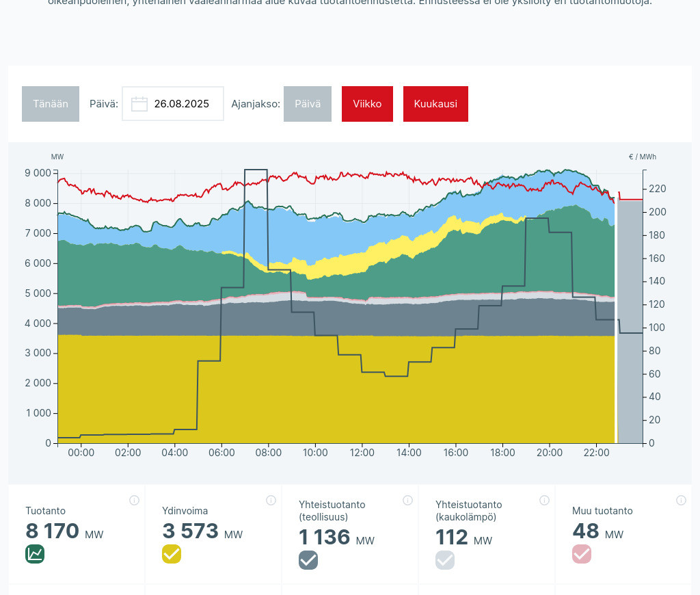Click the grey forecast area in chart
The width and height of the screenshot is (700, 595).
point(630,321)
